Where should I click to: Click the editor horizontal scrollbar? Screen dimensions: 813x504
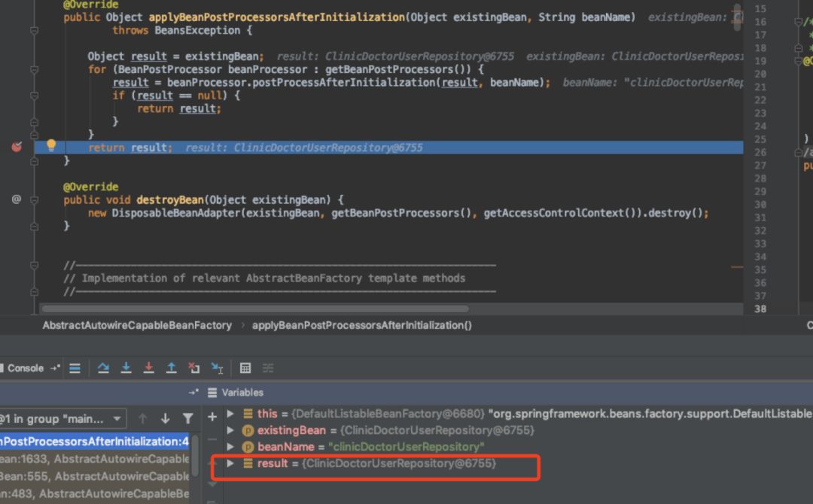(x=256, y=308)
